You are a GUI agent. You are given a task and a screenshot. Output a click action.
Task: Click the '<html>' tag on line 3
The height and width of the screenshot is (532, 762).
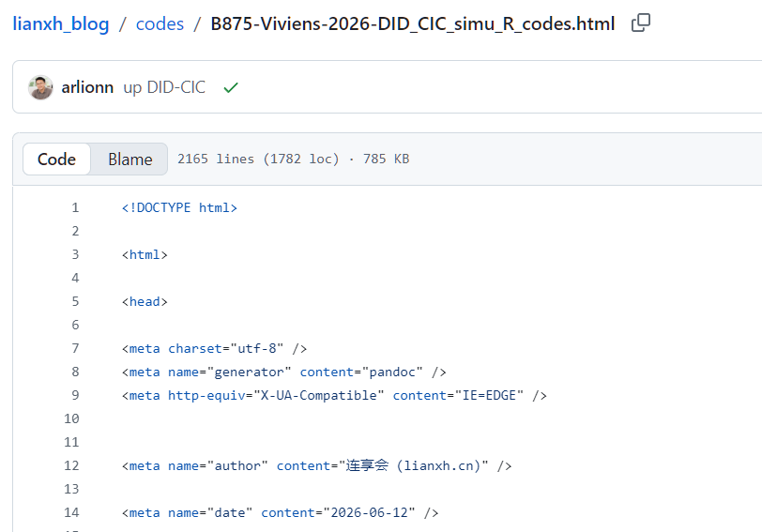click(145, 254)
